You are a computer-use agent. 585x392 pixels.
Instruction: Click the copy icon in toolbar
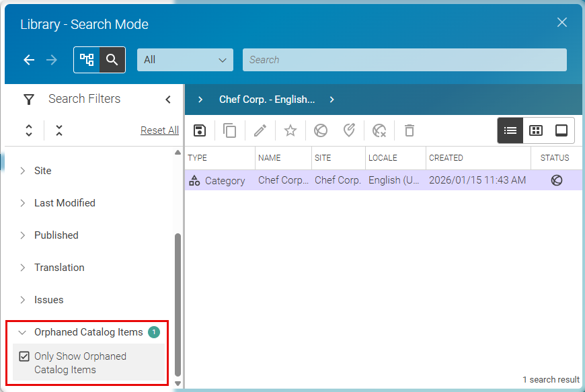[x=230, y=130]
